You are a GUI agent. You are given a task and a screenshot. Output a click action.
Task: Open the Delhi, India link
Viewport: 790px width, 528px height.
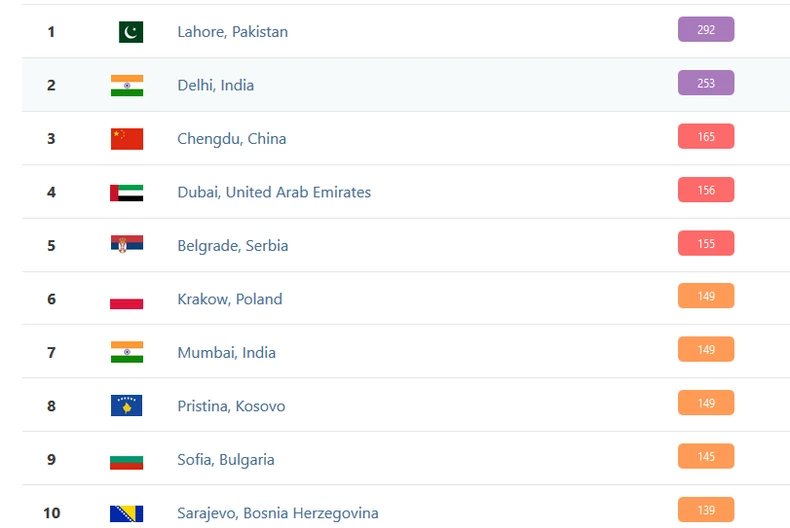[215, 85]
